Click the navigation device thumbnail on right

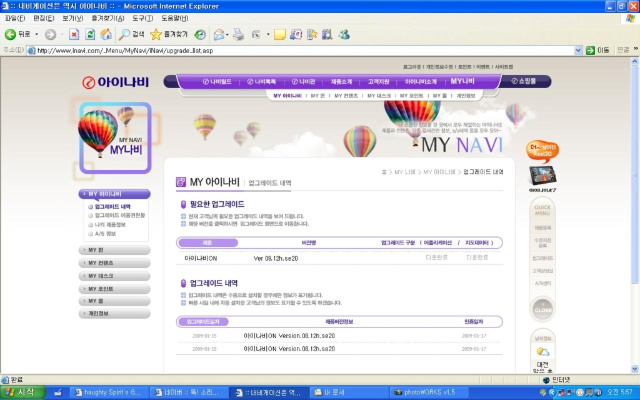[542, 176]
